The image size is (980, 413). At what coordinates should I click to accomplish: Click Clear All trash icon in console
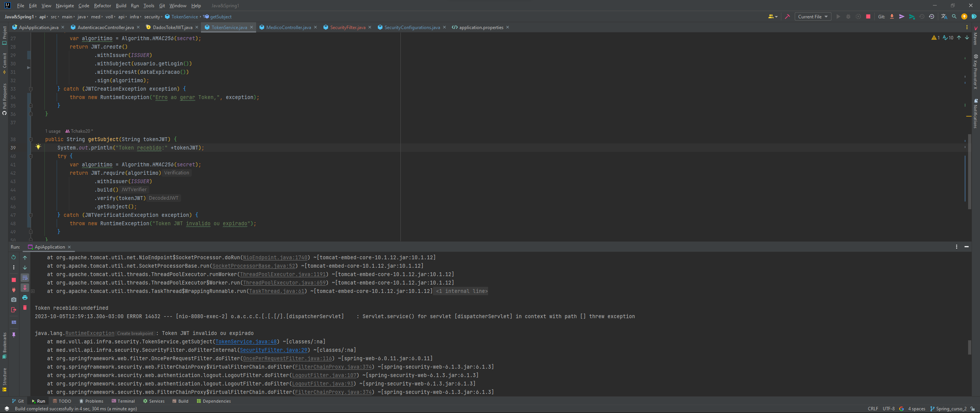(x=25, y=307)
